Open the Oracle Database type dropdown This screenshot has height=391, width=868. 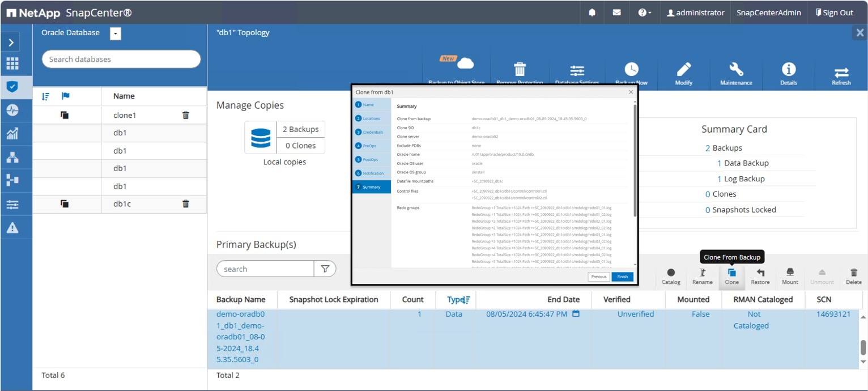(115, 33)
